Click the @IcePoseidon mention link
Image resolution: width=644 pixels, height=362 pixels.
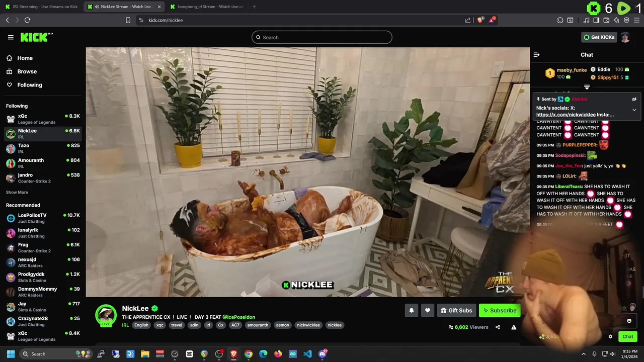[238, 317]
